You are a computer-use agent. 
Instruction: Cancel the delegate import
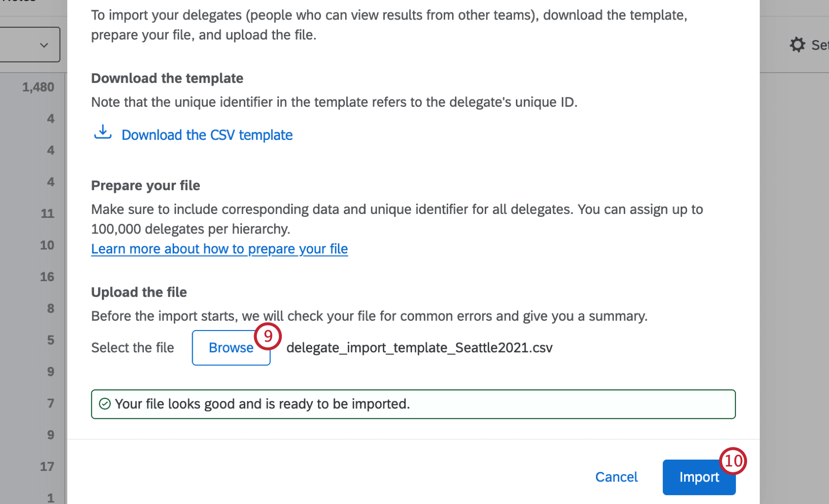click(616, 477)
